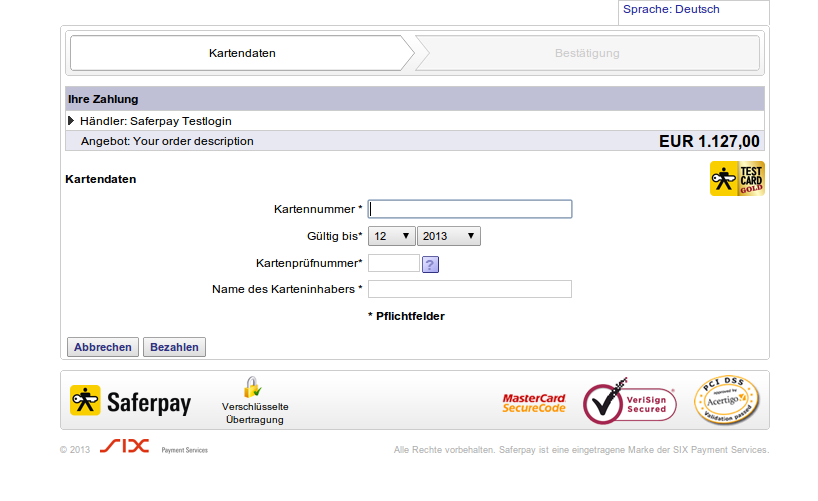Screen dimensions: 818x501
Task: Focus the Kartennummer input field
Action: coord(470,209)
